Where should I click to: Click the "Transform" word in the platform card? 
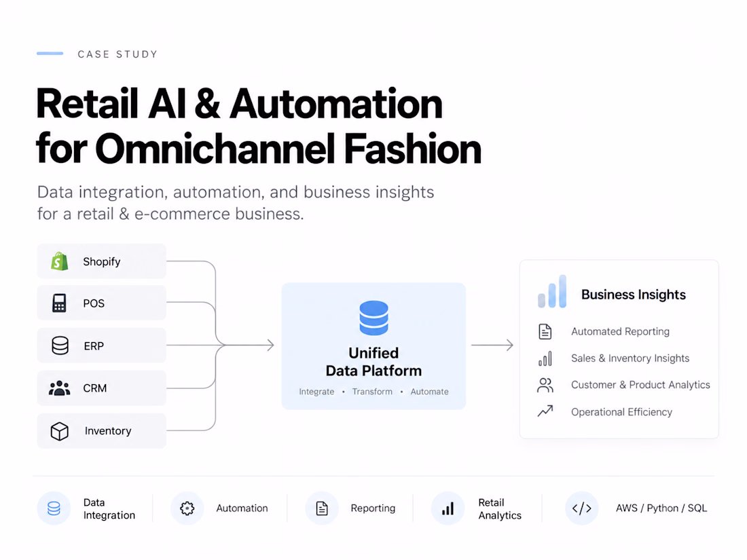372,392
